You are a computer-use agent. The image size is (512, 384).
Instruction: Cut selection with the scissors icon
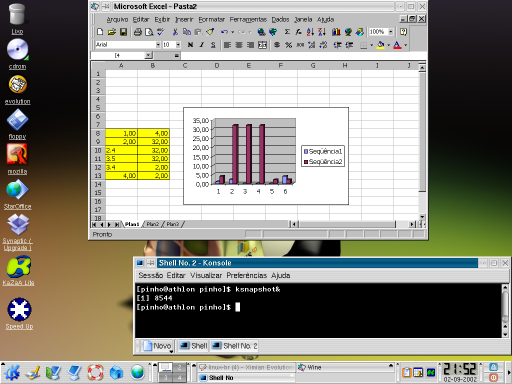pos(175,32)
